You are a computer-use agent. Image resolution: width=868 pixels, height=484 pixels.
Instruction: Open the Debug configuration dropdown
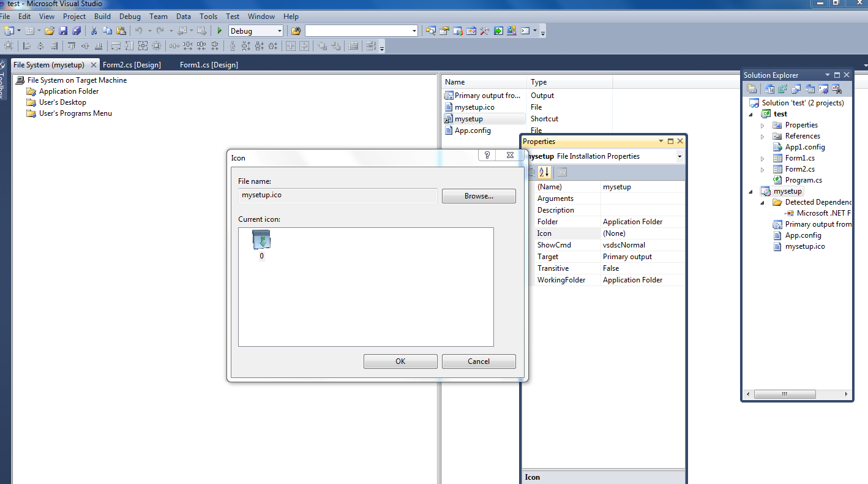[x=279, y=31]
